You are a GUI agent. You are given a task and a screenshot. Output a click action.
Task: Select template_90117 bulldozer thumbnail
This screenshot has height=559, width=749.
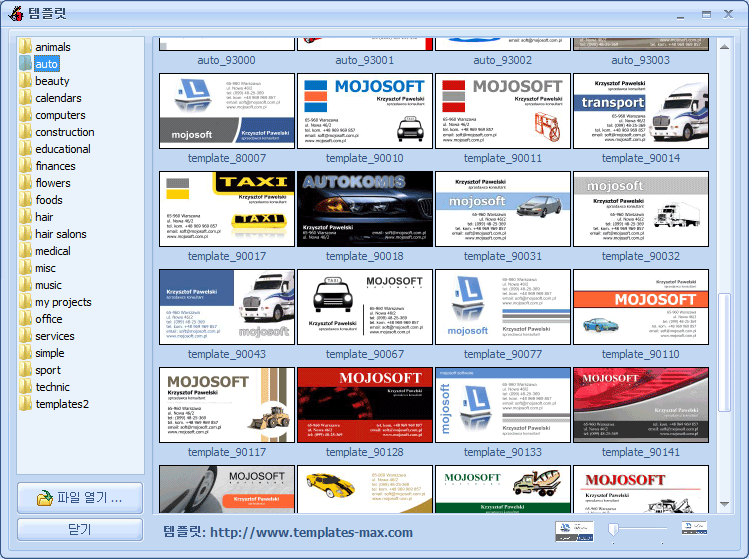[227, 405]
